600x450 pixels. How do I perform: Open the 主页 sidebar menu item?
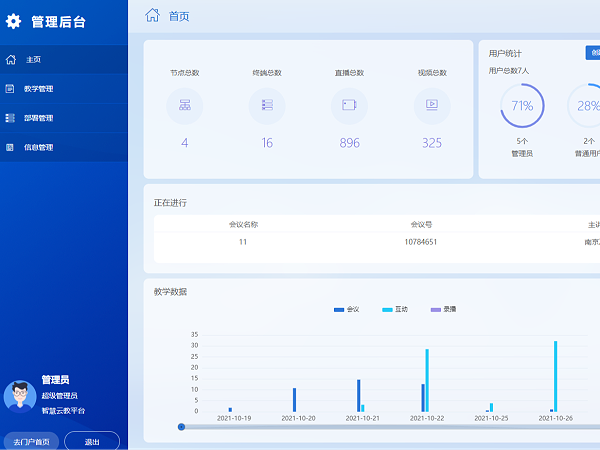pos(64,59)
